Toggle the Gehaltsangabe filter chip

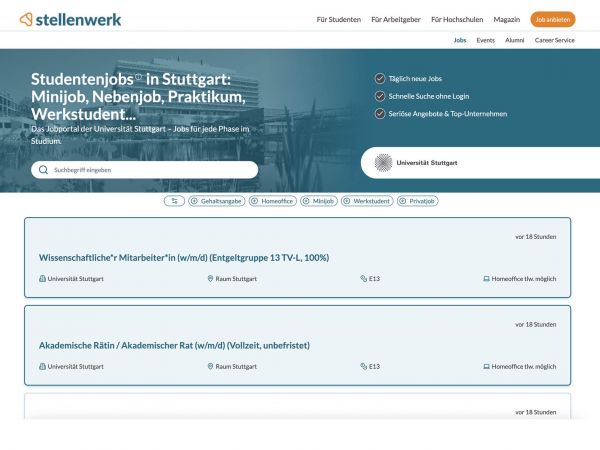[x=217, y=201]
